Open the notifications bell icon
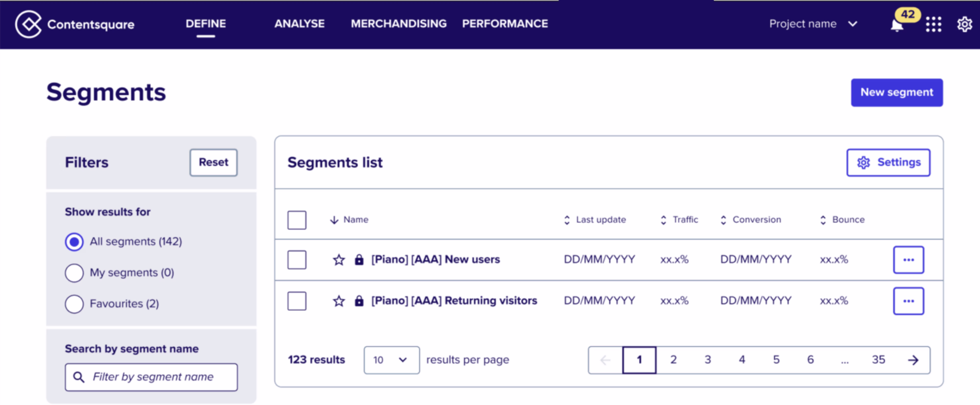Image resolution: width=980 pixels, height=405 pixels. (x=897, y=26)
